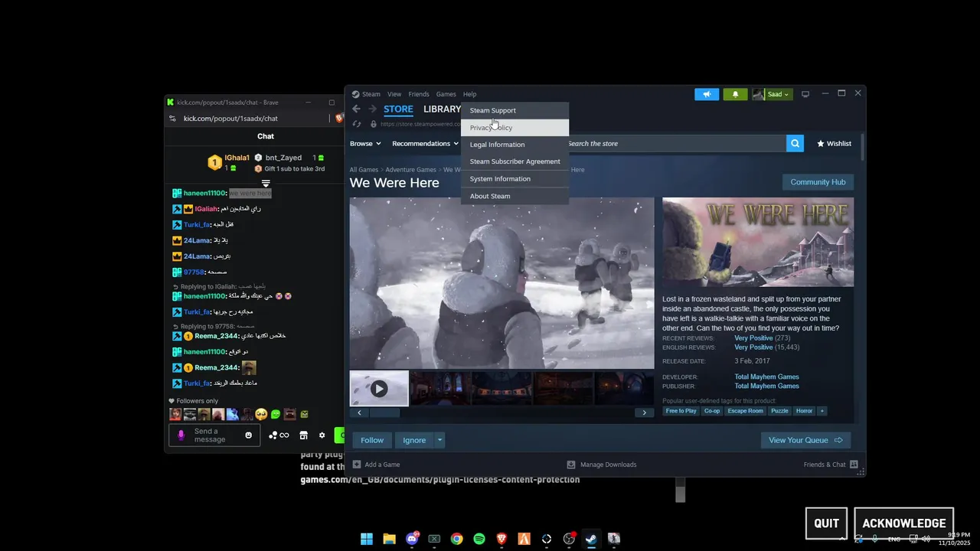Open the Friends menu

tap(419, 94)
